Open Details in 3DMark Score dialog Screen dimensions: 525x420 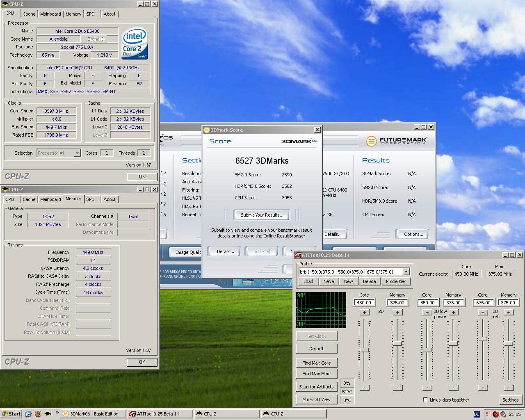click(x=225, y=251)
